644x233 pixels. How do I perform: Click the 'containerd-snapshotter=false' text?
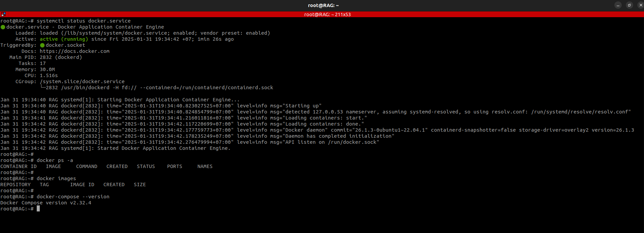(473, 130)
